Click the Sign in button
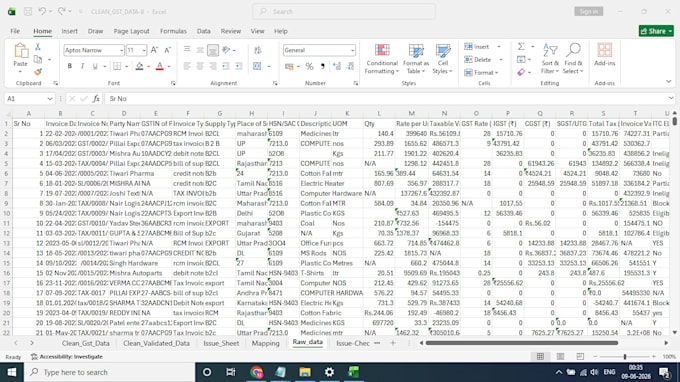Image resolution: width=680 pixels, height=382 pixels. 588,12
